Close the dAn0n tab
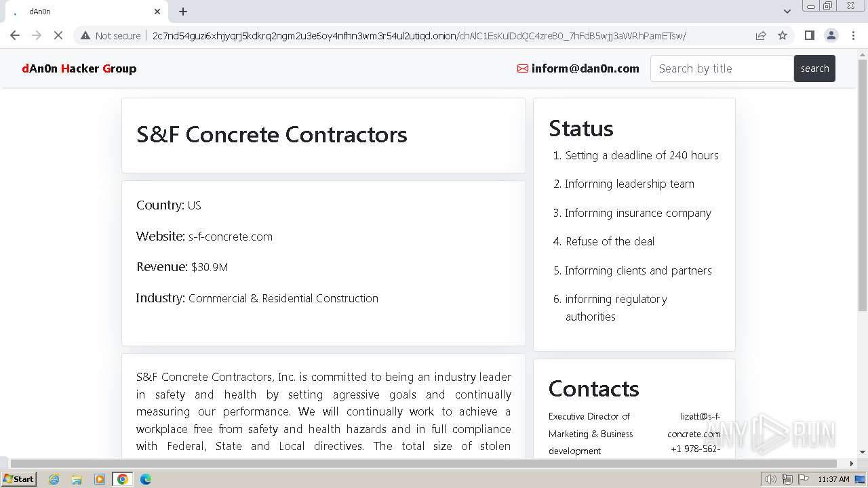Image resolution: width=868 pixels, height=488 pixels. (x=157, y=12)
